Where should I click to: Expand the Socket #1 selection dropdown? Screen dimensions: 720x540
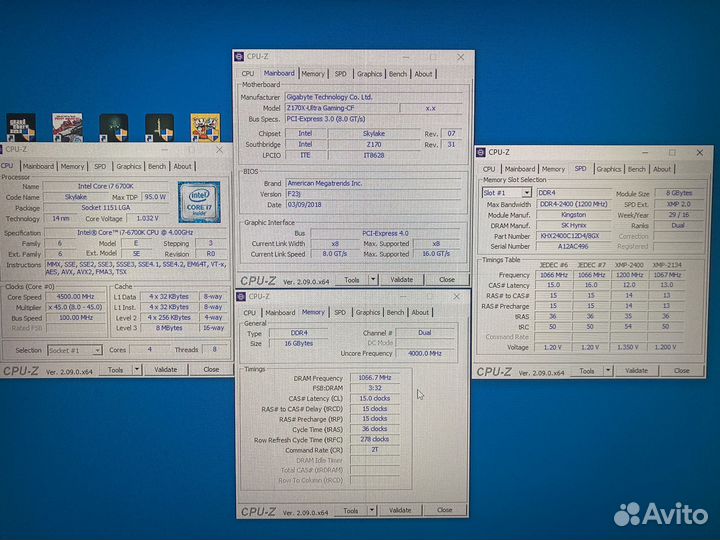[x=97, y=350]
